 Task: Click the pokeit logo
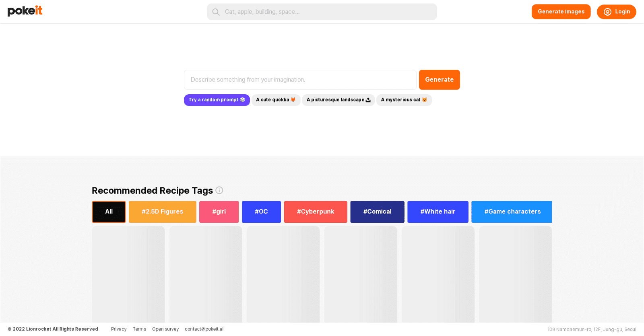tap(25, 11)
